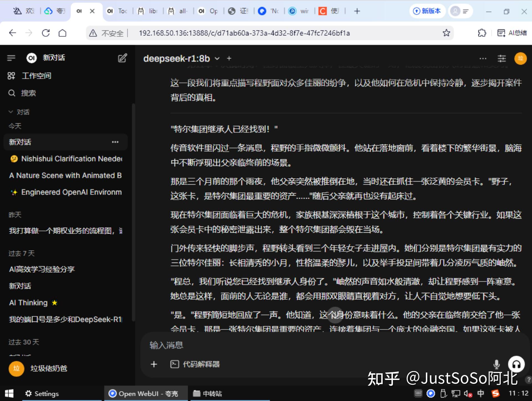This screenshot has height=401, width=532.
Task: Collapse sidebar with hamburger menu icon
Action: tap(11, 58)
